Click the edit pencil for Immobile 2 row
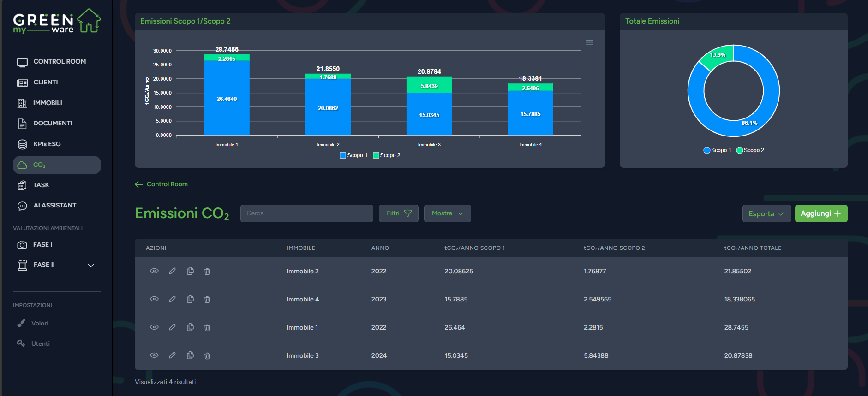868x396 pixels. pyautogui.click(x=172, y=271)
